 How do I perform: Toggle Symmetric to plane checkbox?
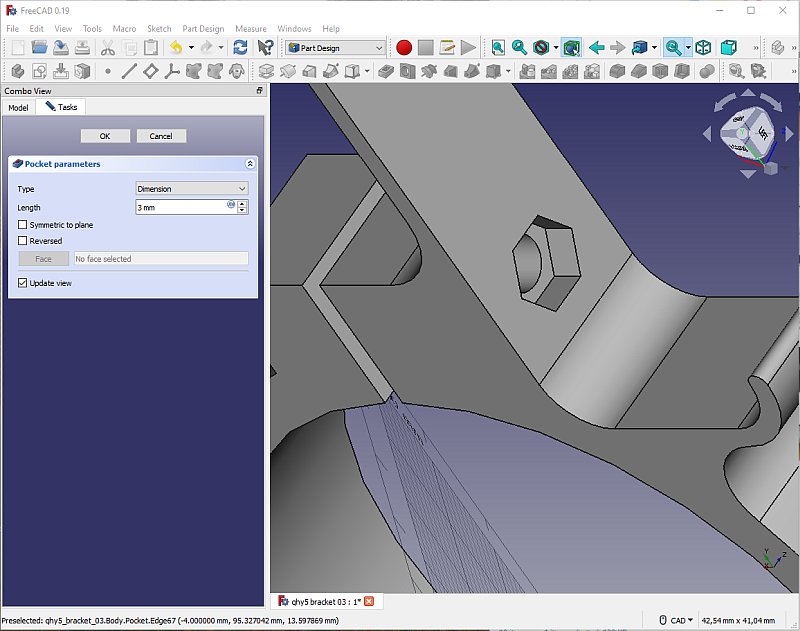click(22, 224)
